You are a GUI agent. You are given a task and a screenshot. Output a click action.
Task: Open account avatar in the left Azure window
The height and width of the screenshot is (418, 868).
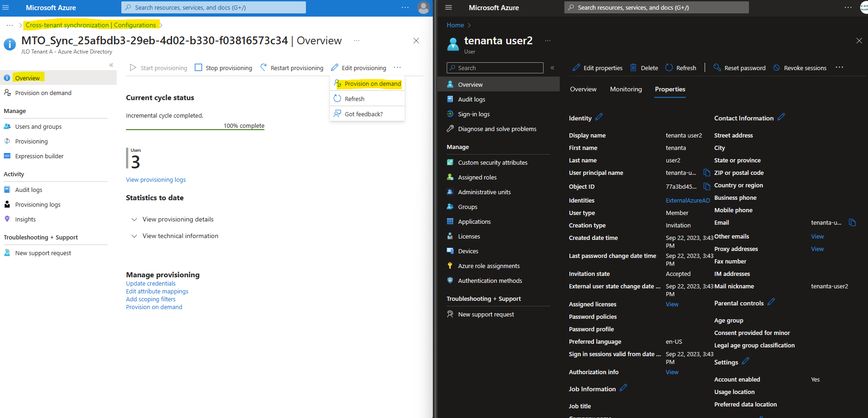[423, 7]
